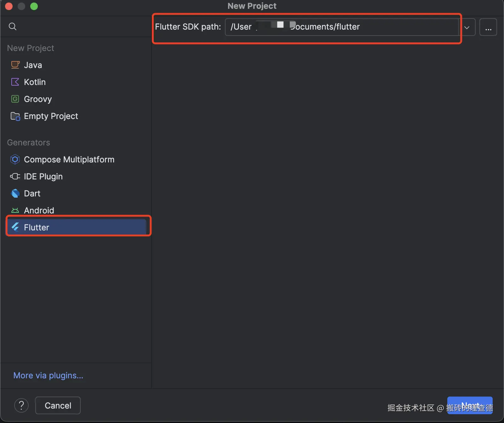
Task: Click the Android robot icon
Action: coord(15,210)
